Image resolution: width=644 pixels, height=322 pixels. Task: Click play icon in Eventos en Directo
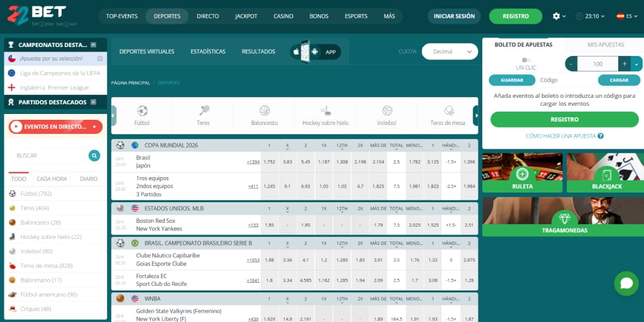click(16, 127)
